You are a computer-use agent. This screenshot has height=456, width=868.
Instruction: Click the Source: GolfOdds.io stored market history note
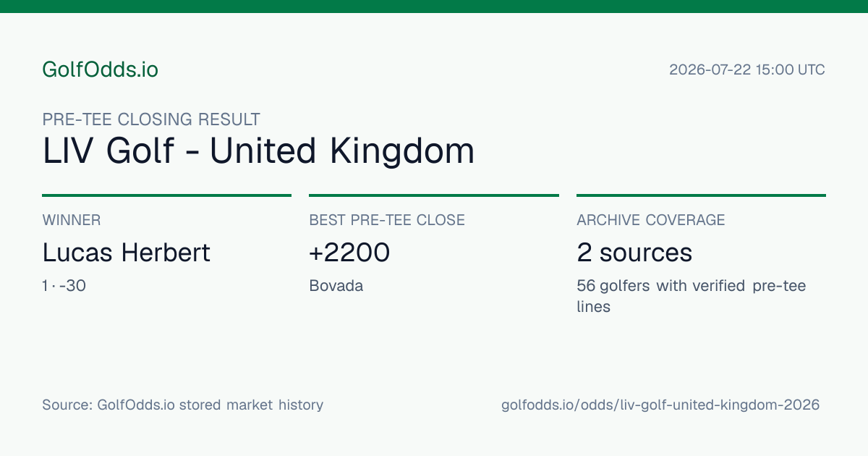pos(183,405)
